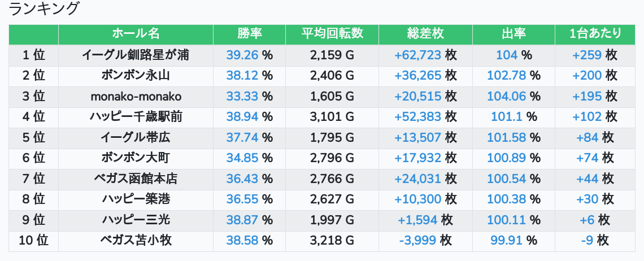
Task: Open the +195 per-machine link
Action: click(x=587, y=96)
